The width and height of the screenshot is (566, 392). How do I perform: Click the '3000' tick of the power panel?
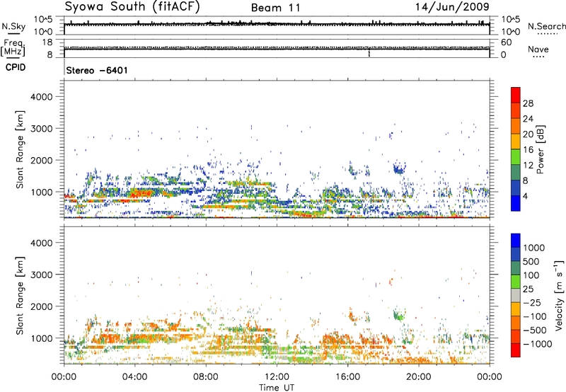point(41,129)
